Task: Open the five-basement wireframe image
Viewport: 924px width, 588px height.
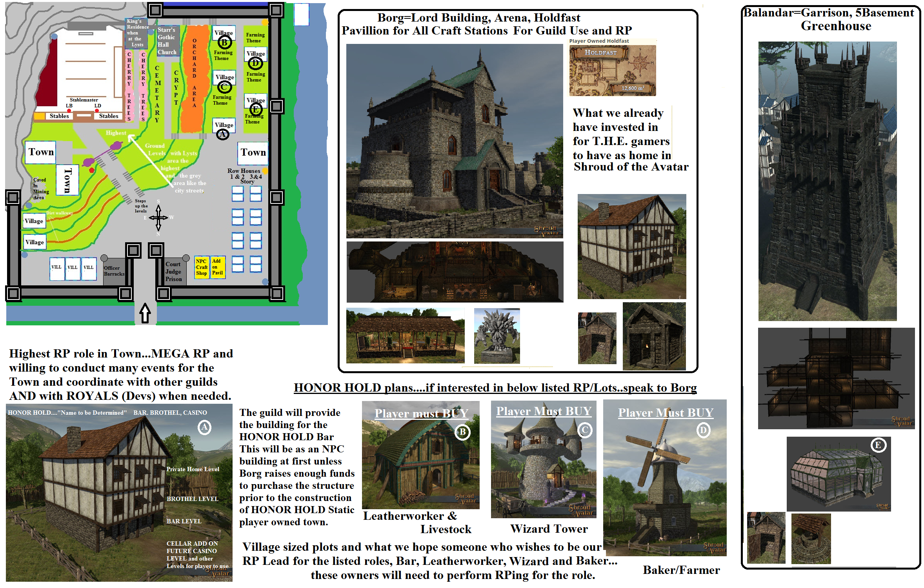Action: point(836,378)
